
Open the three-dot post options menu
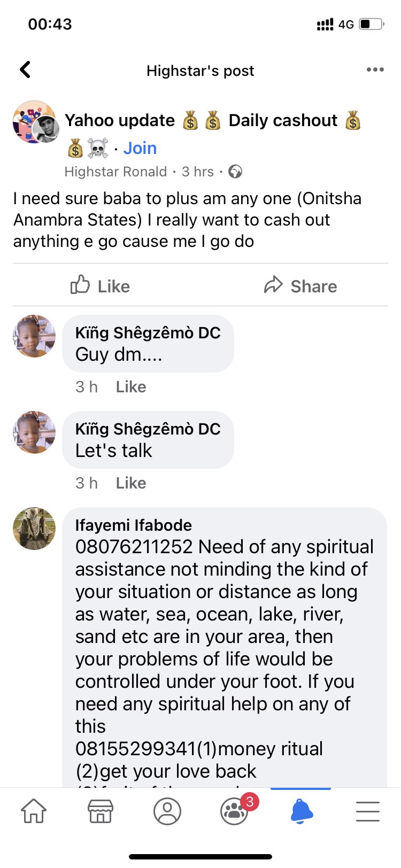(x=375, y=70)
